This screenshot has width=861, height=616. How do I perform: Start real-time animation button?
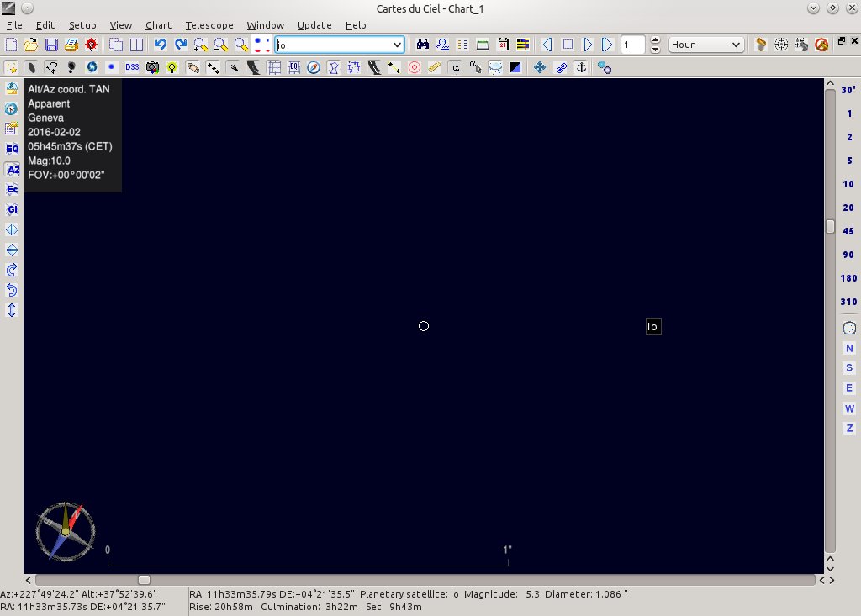(607, 45)
